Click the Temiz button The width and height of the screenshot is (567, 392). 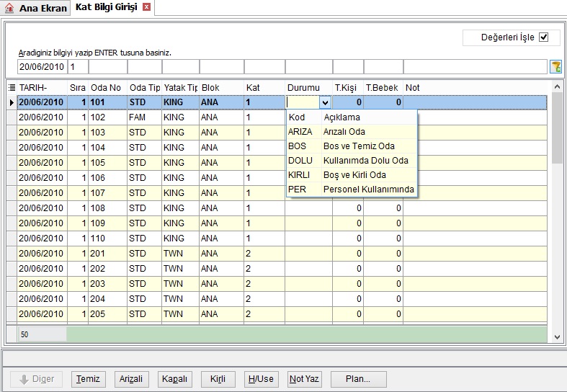(88, 379)
